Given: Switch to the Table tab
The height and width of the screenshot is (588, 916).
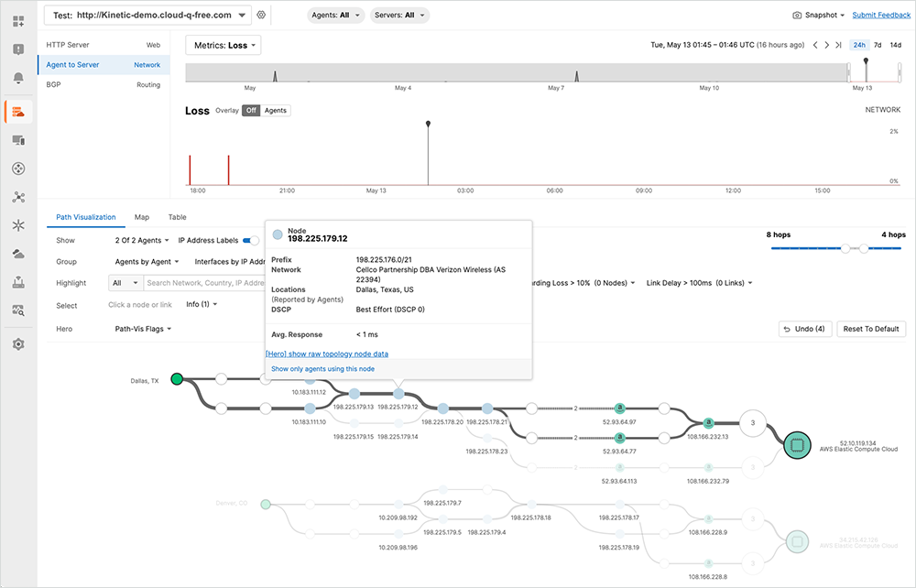Looking at the screenshot, I should [x=176, y=217].
